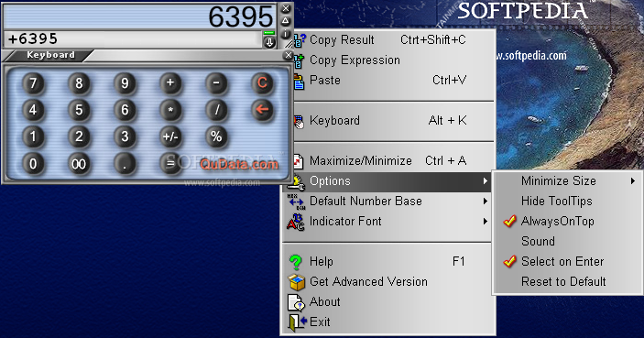
Task: Click the multiply asterisk key
Action: pos(170,111)
